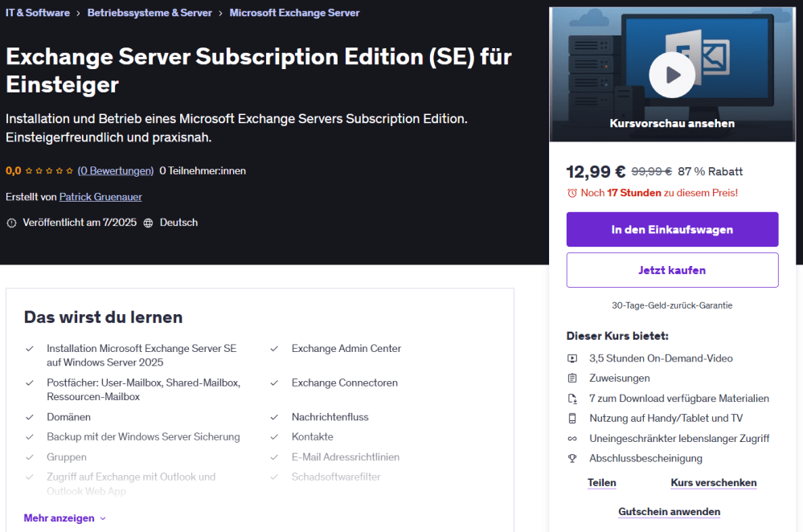Click the Mehr anzeigen chevron arrow
803x532 pixels.
point(103,518)
